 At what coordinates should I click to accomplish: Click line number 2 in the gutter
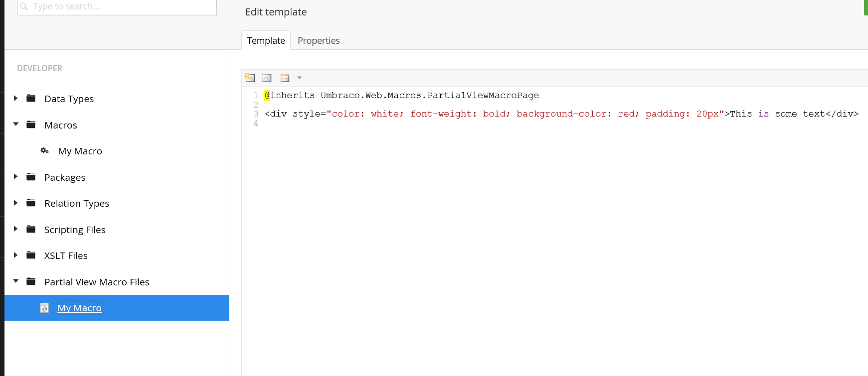coord(256,105)
